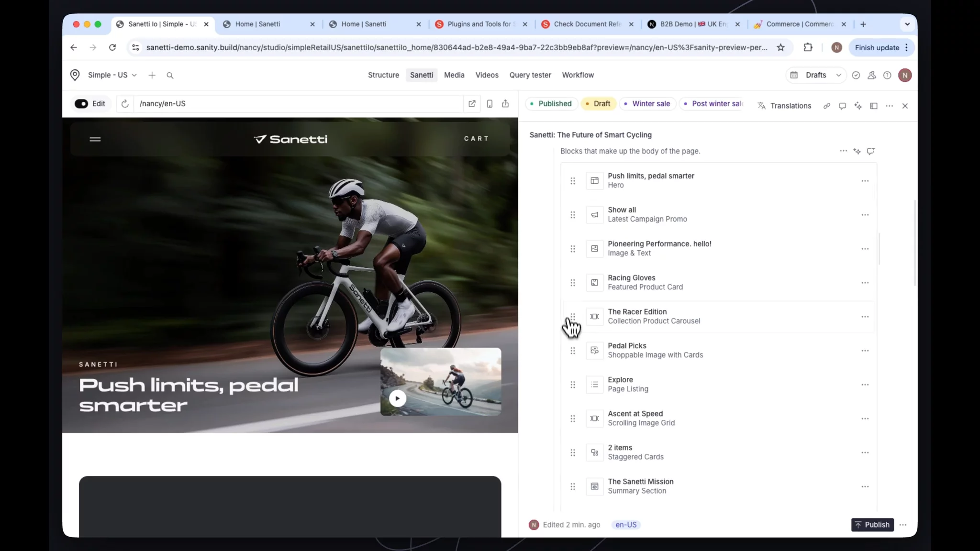This screenshot has width=980, height=551.
Task: Open the Pedal Picks block
Action: click(718, 351)
